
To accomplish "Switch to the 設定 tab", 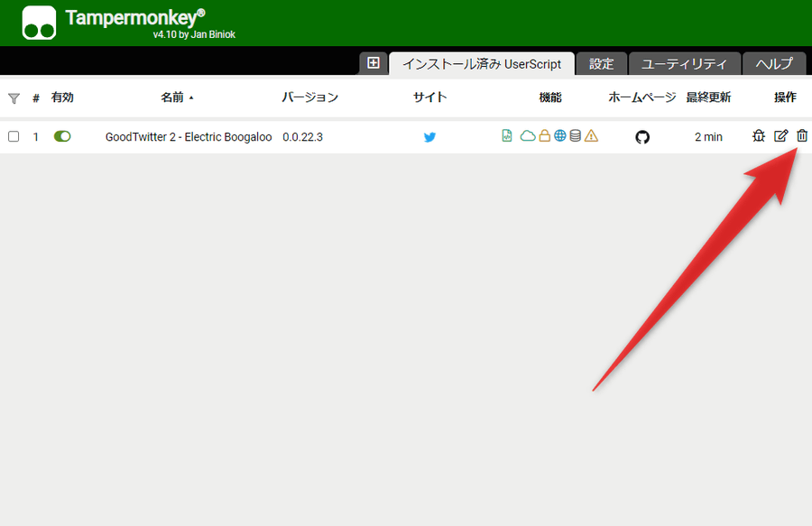I will pos(601,64).
